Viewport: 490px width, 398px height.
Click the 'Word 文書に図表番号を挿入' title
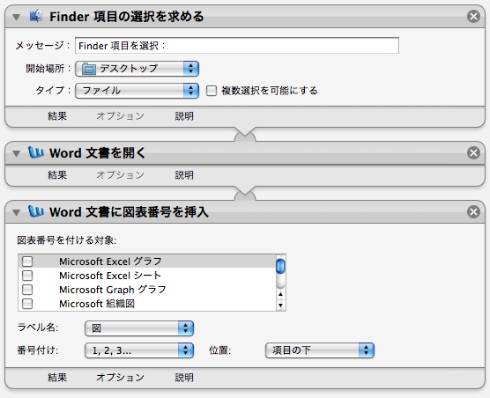[x=129, y=212]
